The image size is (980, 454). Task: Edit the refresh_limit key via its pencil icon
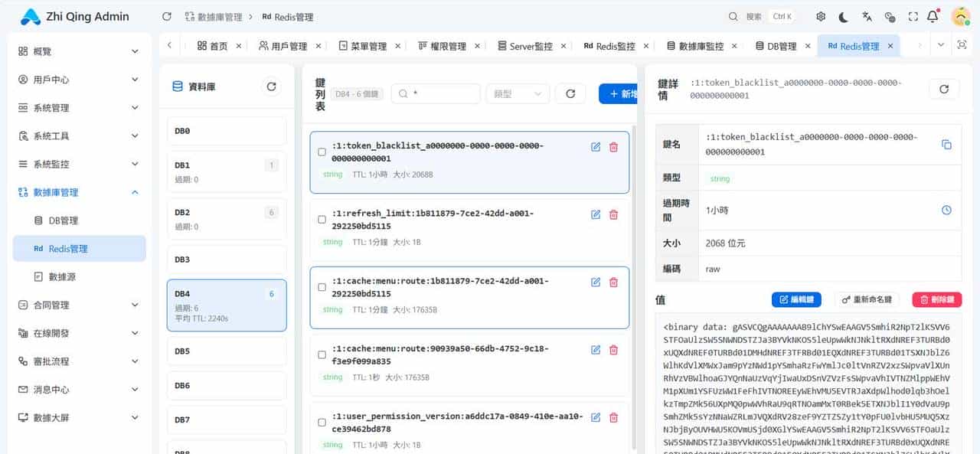pyautogui.click(x=596, y=215)
